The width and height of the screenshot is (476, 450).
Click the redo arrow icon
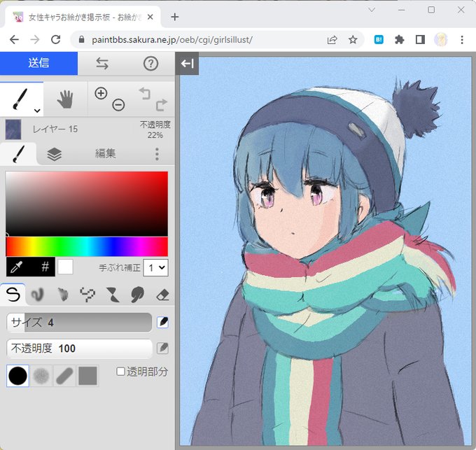click(x=161, y=105)
